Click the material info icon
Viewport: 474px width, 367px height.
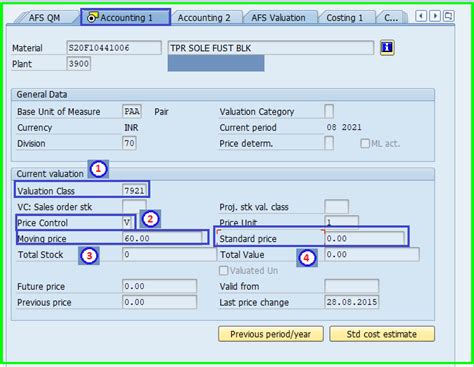pyautogui.click(x=387, y=47)
